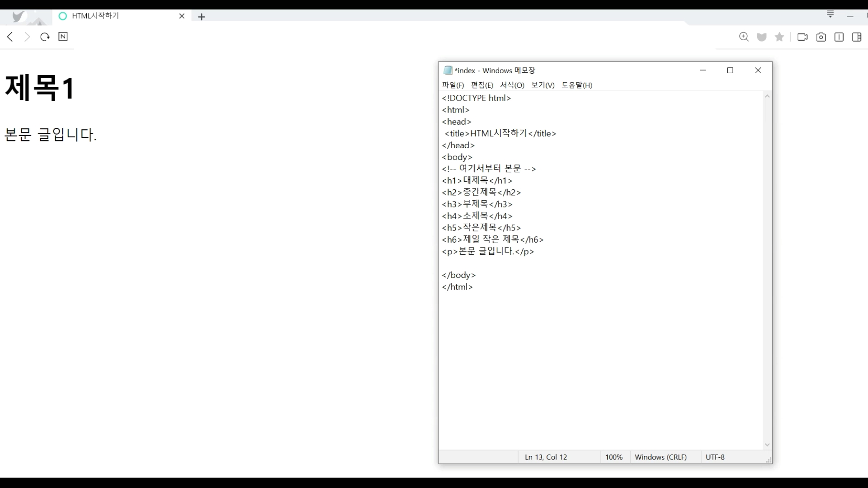Image resolution: width=868 pixels, height=488 pixels.
Task: Toggle the split view icon
Action: click(839, 37)
